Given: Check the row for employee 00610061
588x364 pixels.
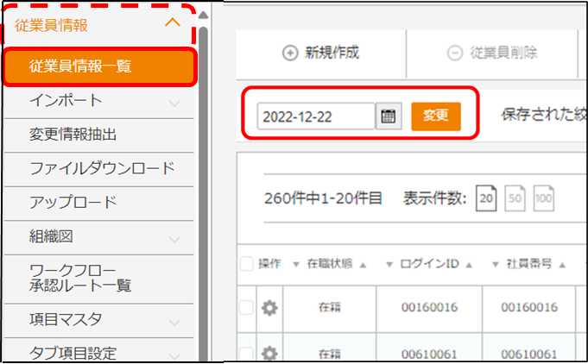Looking at the screenshot, I should coord(247,353).
